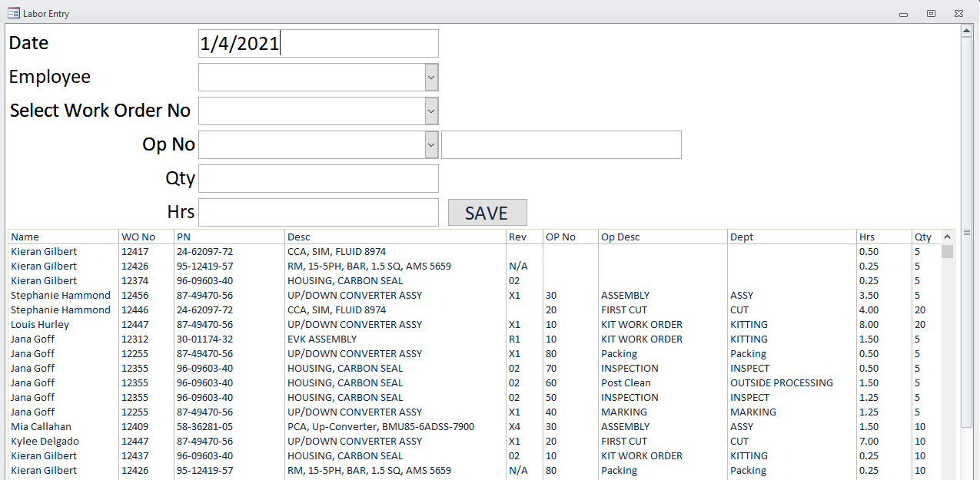980x480 pixels.
Task: Close the Labor Entry form
Action: (x=958, y=13)
